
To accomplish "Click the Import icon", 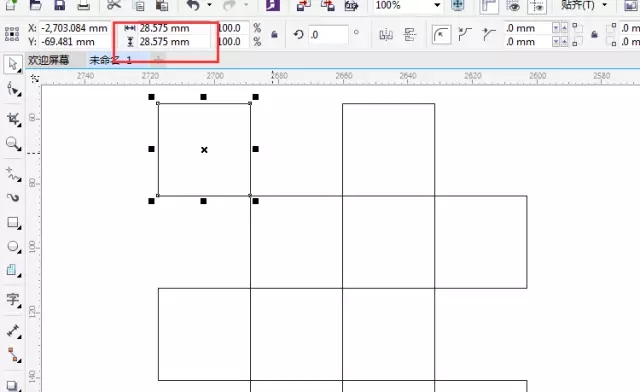I will click(x=303, y=5).
